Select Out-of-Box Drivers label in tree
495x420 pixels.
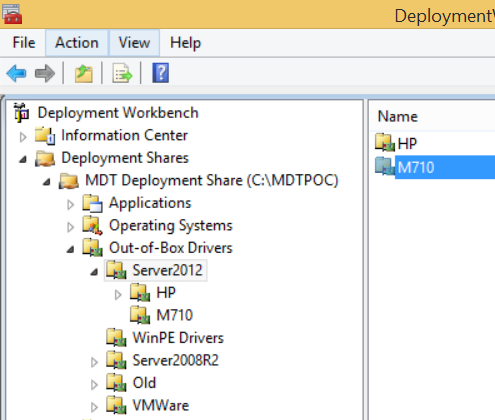pos(171,248)
